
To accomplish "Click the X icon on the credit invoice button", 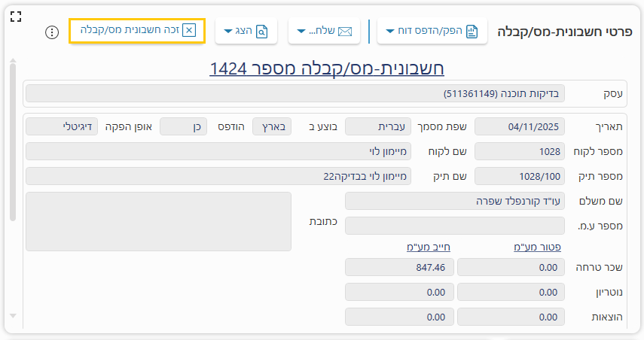I will tap(189, 31).
